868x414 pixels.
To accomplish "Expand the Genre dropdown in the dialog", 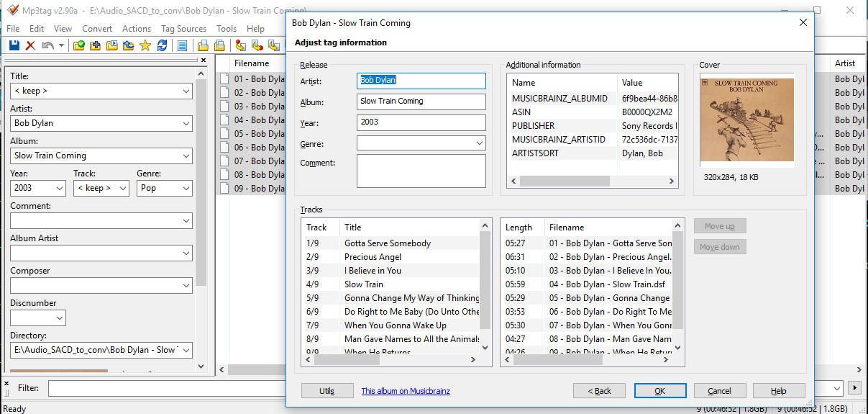I will (x=479, y=143).
